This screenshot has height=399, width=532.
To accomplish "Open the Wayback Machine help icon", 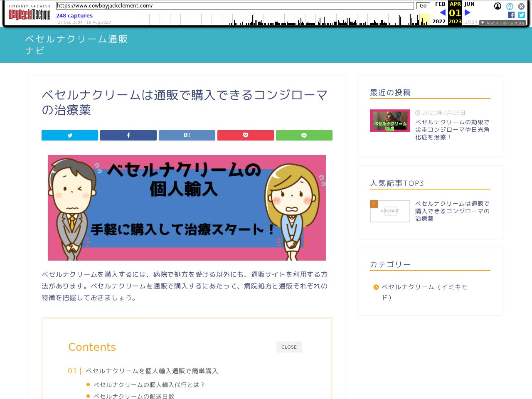I will click(510, 6).
